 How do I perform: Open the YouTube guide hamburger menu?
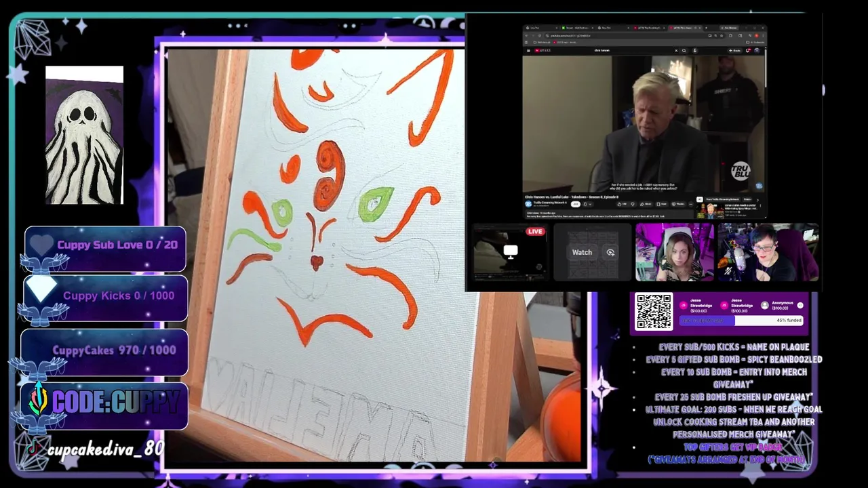tap(528, 50)
